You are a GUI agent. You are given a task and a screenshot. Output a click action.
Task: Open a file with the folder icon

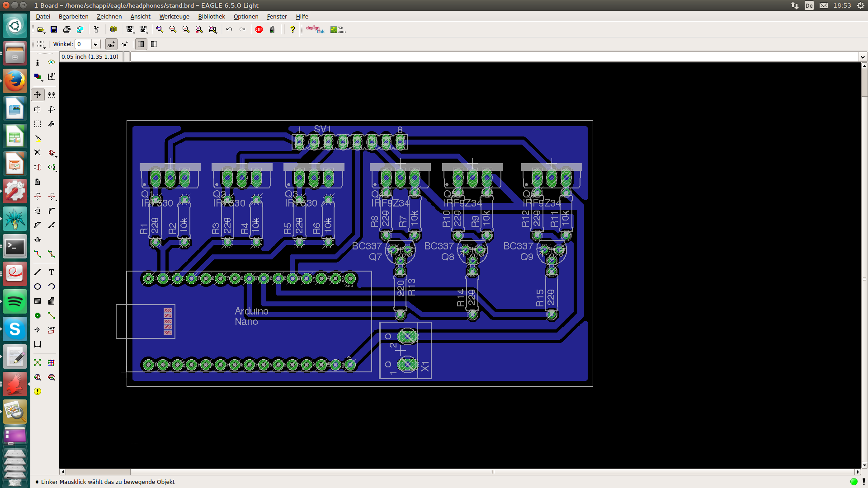[41, 30]
